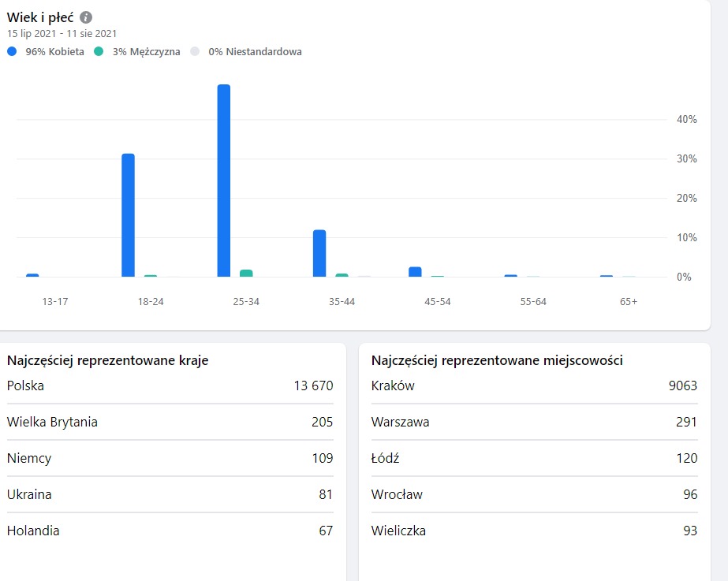Select the Polska country row

click(170, 385)
